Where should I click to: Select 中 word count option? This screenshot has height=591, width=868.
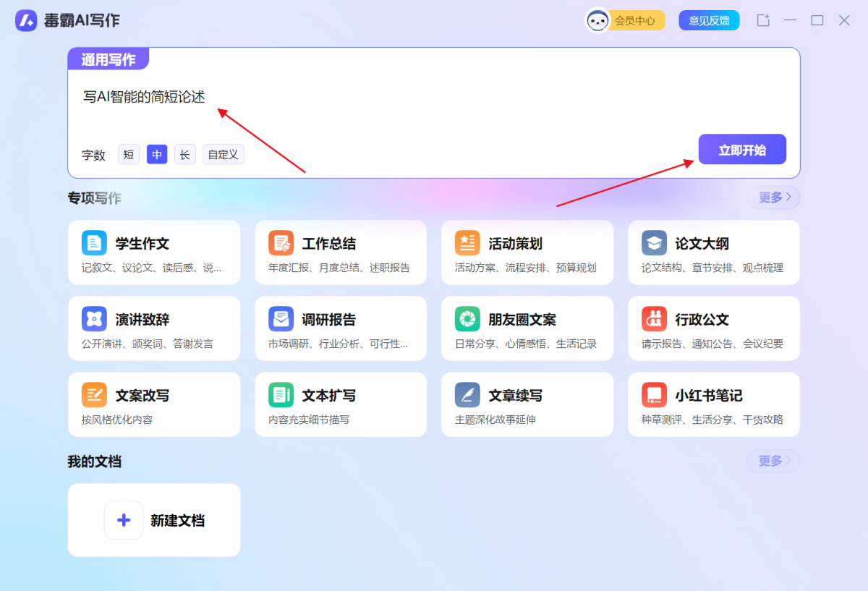pyautogui.click(x=157, y=154)
